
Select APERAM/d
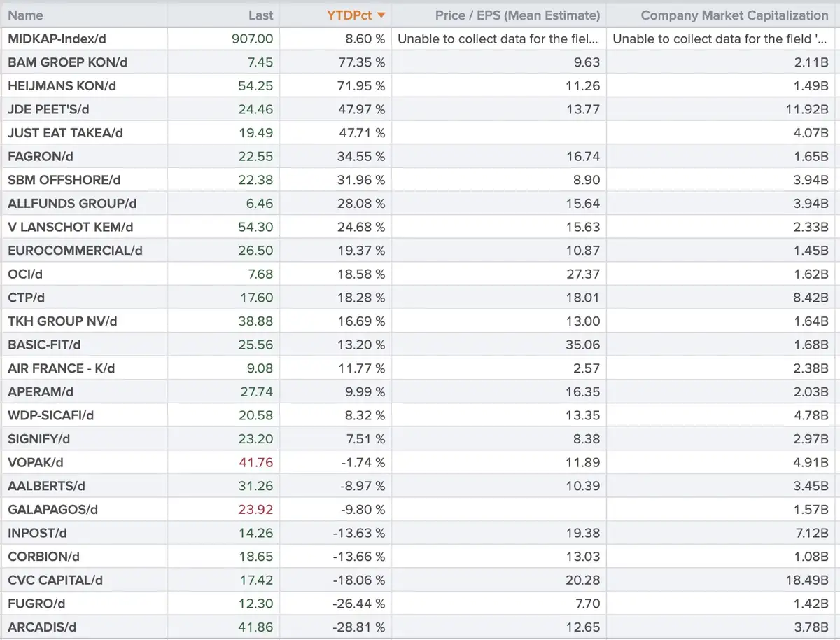coord(41,391)
